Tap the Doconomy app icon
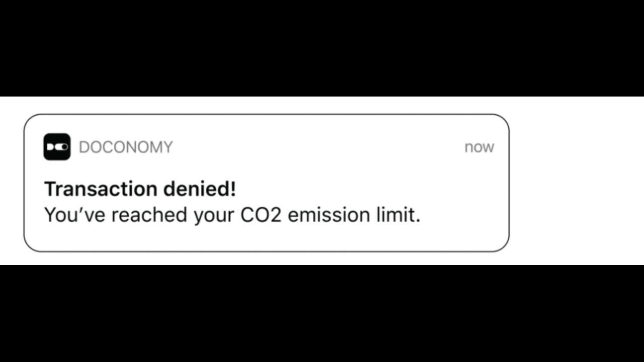The image size is (644, 362). tap(57, 147)
